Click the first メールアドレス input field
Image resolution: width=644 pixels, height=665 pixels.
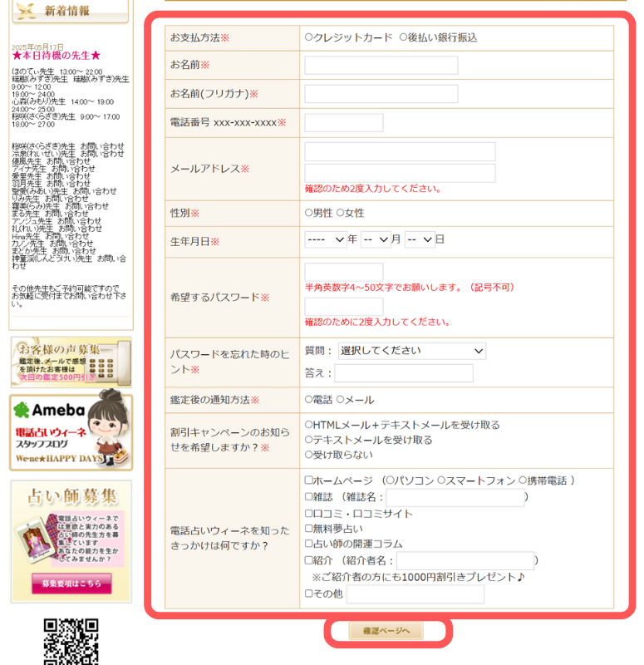[x=400, y=152]
